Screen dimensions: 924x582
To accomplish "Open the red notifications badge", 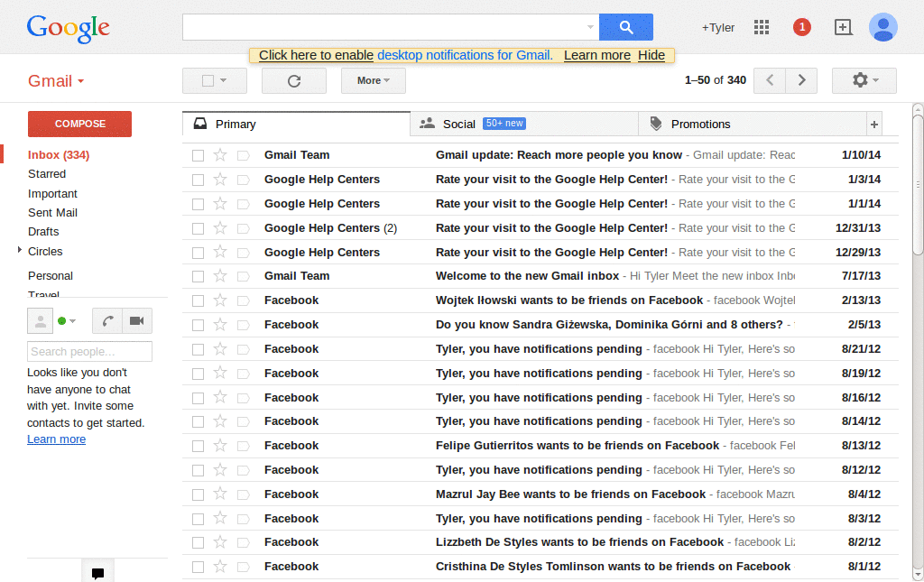I will (x=801, y=27).
